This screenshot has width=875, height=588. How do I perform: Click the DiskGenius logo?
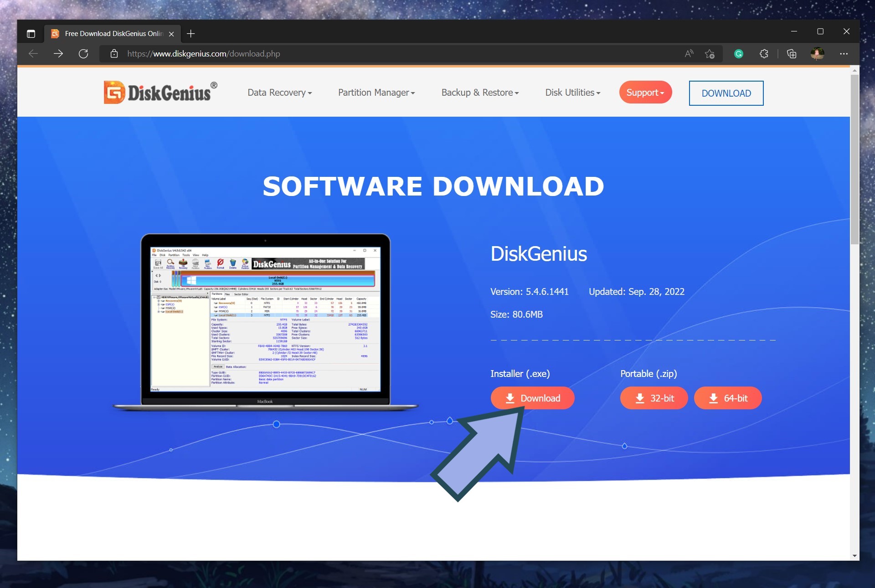[160, 93]
